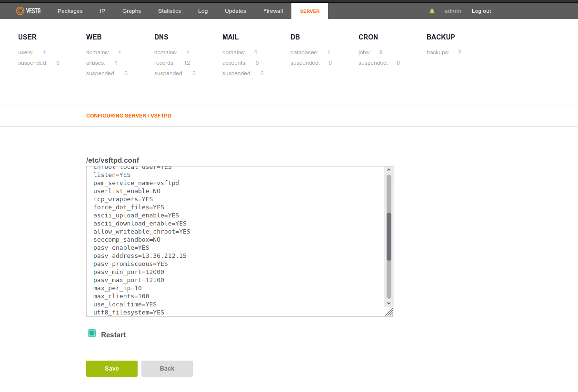Screen dimensions: 578x392
Task: Open the IP management section
Action: 102,10
